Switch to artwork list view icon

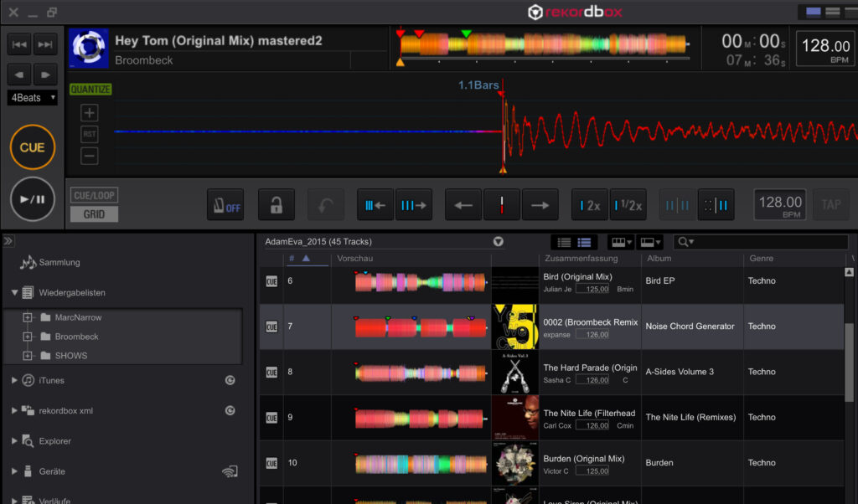[584, 242]
